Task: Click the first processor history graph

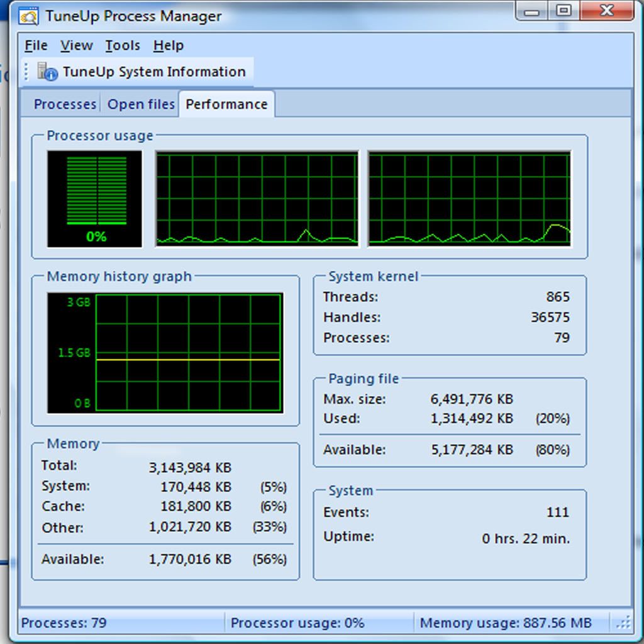Action: 257,199
